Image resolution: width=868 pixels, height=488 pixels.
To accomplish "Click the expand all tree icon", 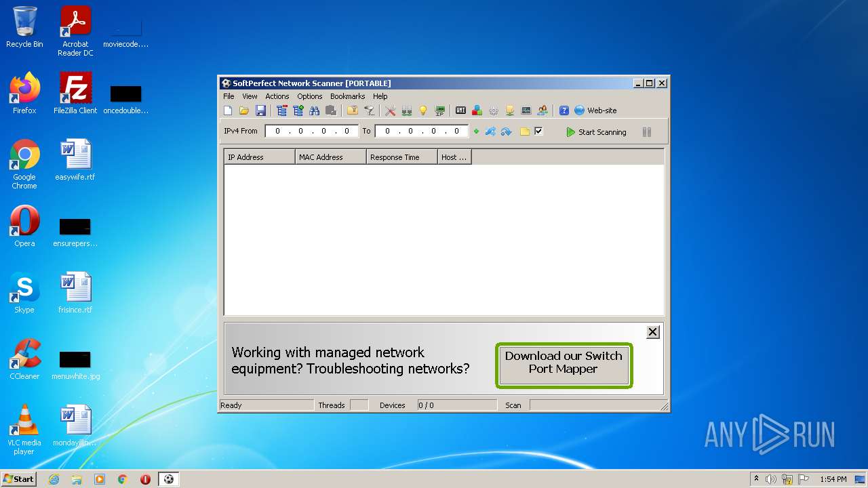I will click(298, 110).
